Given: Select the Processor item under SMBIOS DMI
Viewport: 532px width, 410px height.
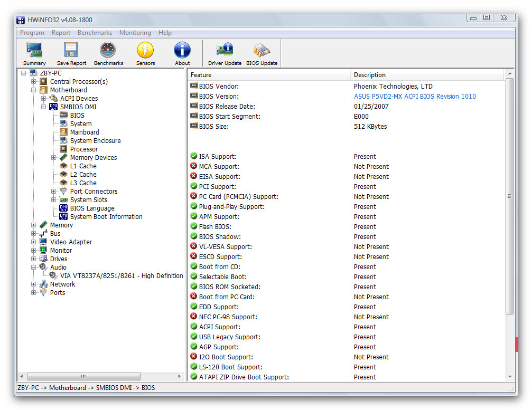Looking at the screenshot, I should (84, 149).
